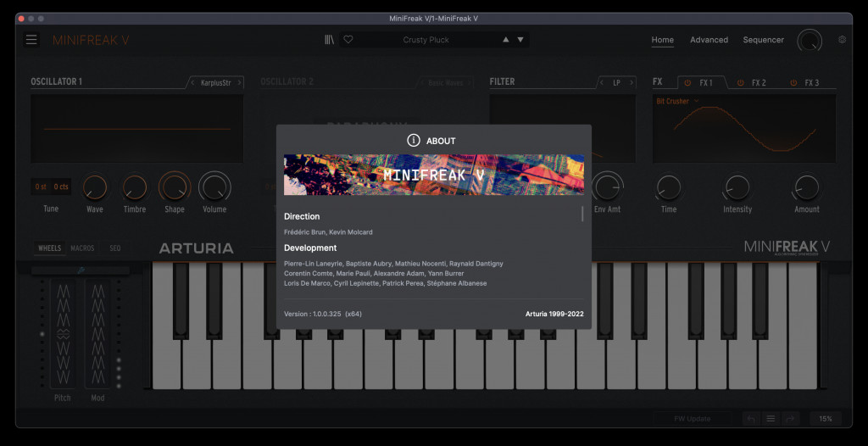Open the settings gear icon
The height and width of the screenshot is (446, 868).
842,40
